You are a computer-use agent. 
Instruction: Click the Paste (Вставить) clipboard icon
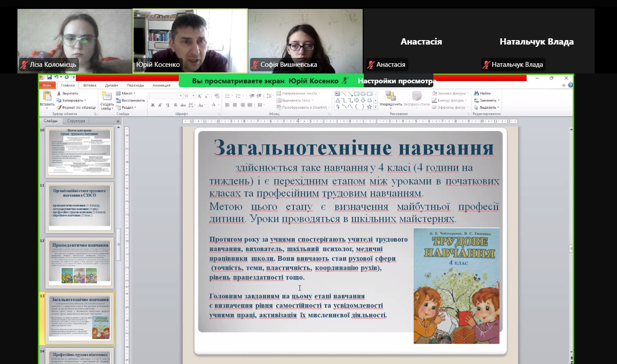[47, 96]
